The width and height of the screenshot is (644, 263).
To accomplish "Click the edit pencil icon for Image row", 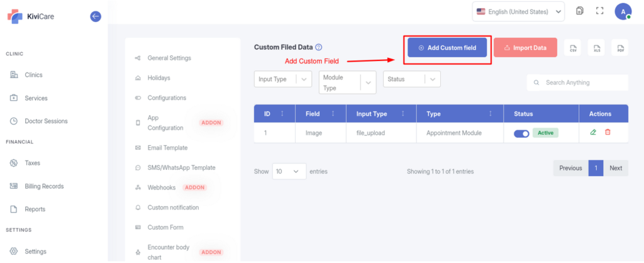I will (593, 132).
